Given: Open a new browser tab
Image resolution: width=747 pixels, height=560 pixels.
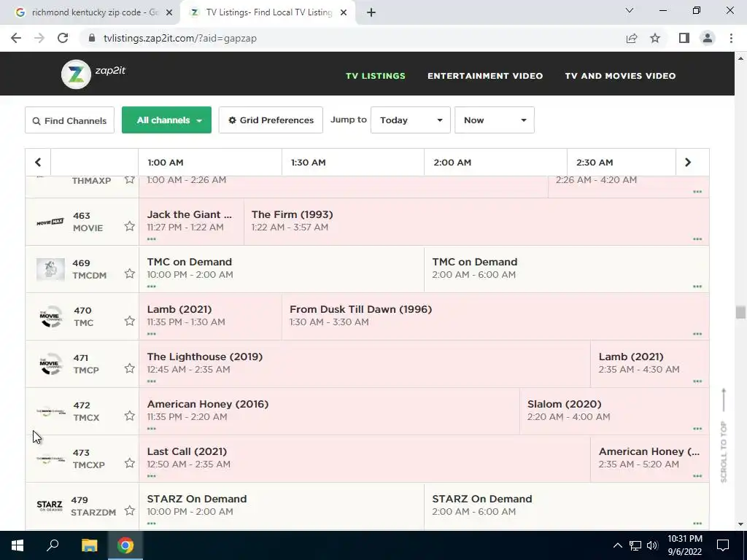Looking at the screenshot, I should coord(371,13).
